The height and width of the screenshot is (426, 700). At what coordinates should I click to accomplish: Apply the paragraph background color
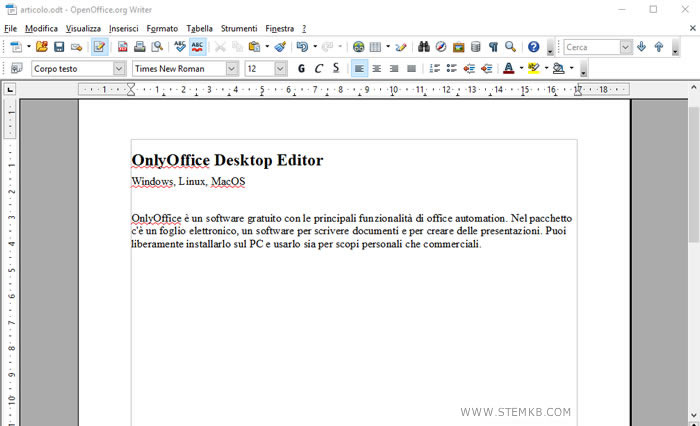pos(558,68)
